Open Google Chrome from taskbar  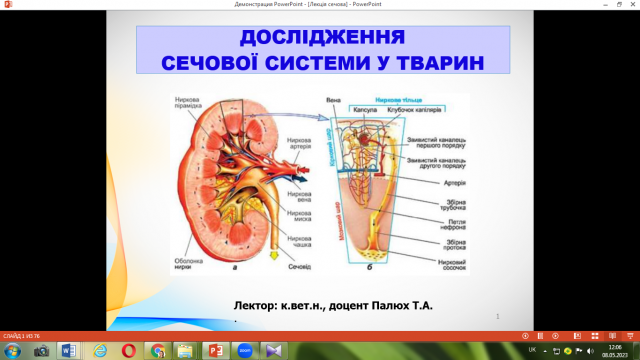pyautogui.click(x=158, y=351)
